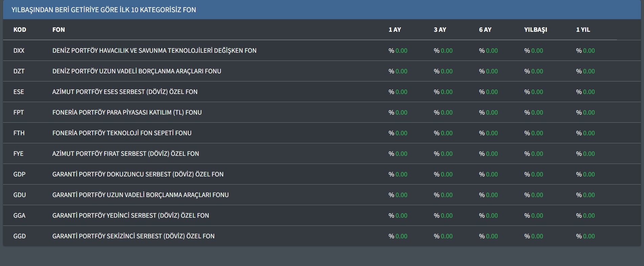Select the GGD fund code
Image resolution: width=644 pixels, height=266 pixels.
[19, 236]
